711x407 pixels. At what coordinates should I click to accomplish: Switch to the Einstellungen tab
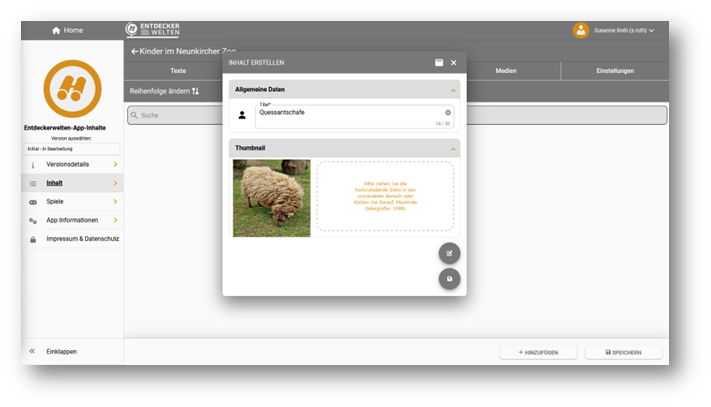(x=614, y=71)
